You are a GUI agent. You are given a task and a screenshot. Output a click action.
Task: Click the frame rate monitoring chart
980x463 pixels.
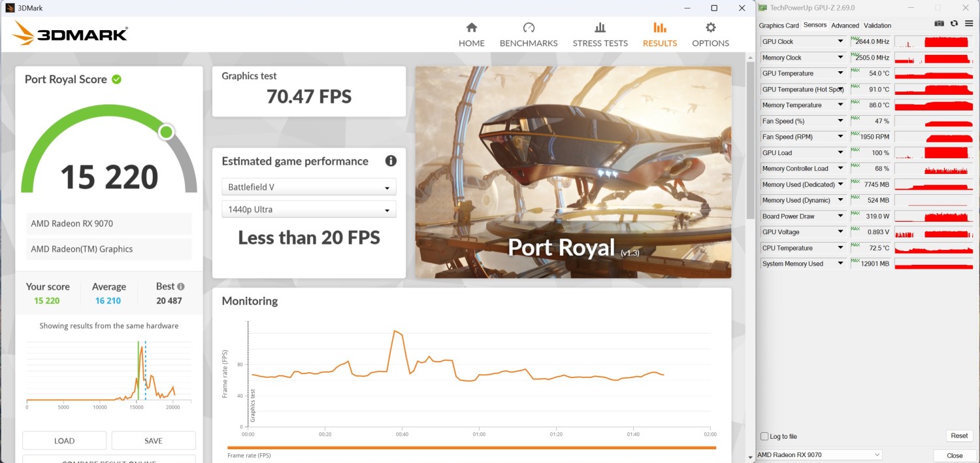478,374
